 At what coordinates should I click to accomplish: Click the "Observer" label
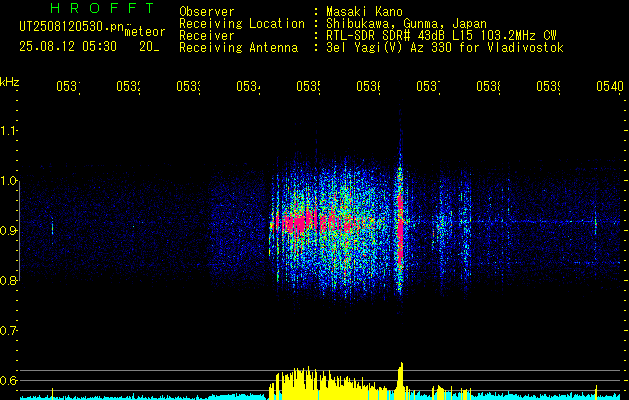pyautogui.click(x=207, y=12)
